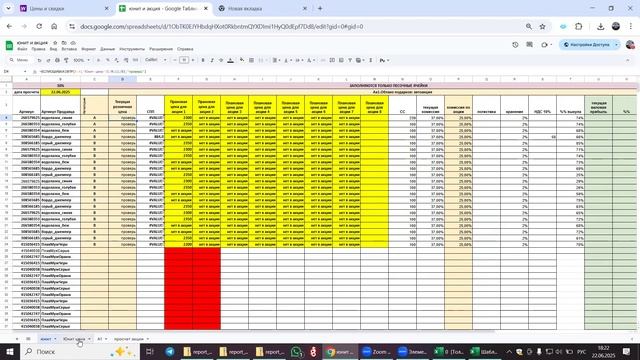This screenshot has width=640, height=360.
Task: Open version history clock icon
Action: tap(515, 44)
